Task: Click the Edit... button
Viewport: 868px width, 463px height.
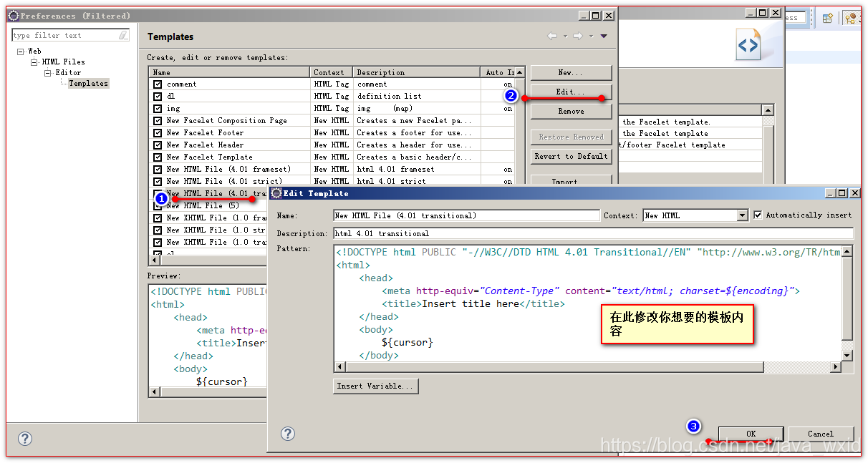Action: (x=571, y=92)
